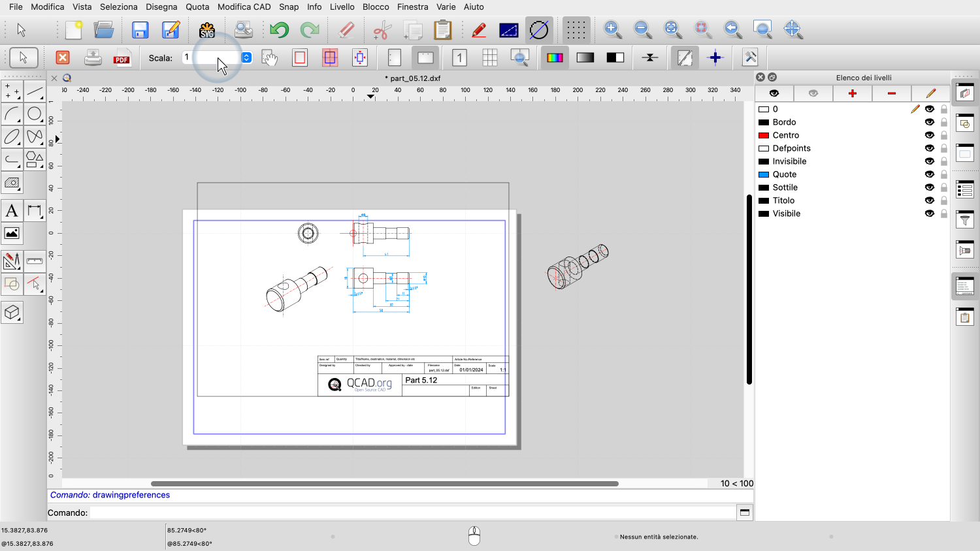Expand the Line tool submenu

35,91
